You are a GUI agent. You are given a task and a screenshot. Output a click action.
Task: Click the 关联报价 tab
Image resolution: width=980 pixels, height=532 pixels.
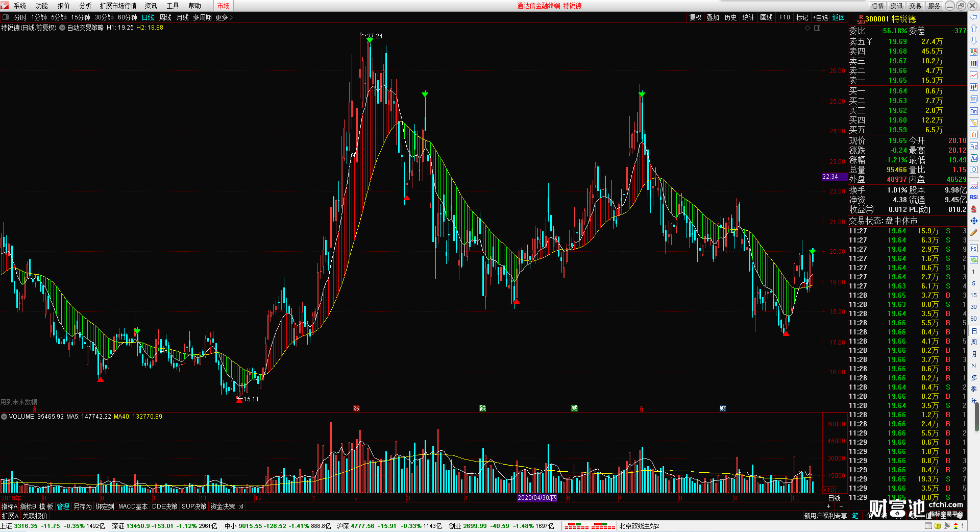[35, 516]
